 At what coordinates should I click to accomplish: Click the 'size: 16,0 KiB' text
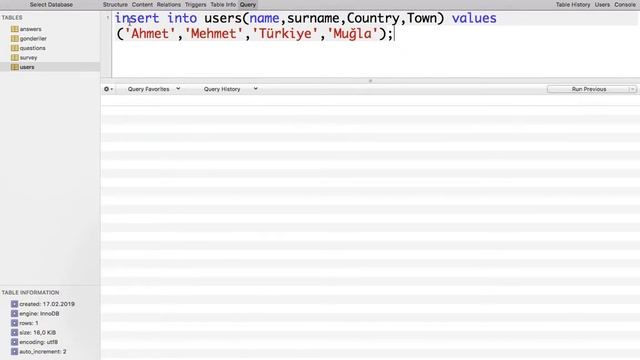[38, 333]
